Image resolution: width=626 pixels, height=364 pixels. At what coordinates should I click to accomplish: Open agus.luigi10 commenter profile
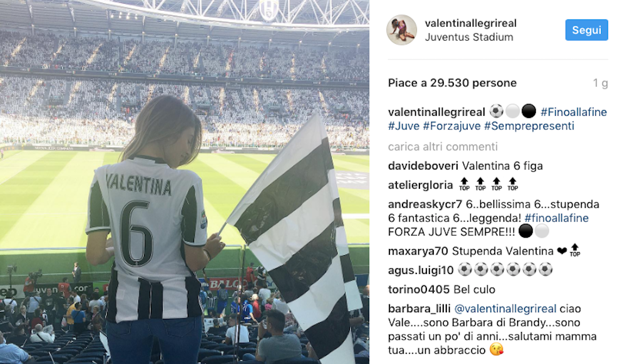(x=421, y=270)
